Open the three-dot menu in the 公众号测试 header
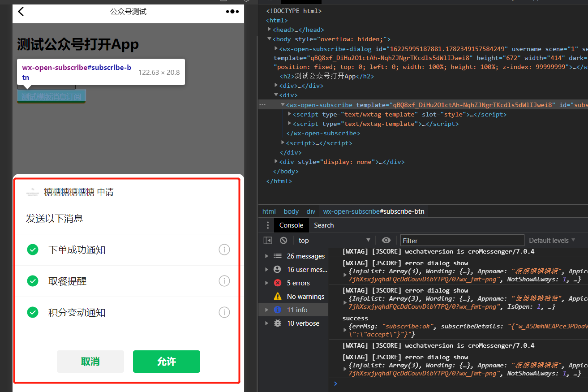The width and height of the screenshot is (588, 392). coord(232,12)
